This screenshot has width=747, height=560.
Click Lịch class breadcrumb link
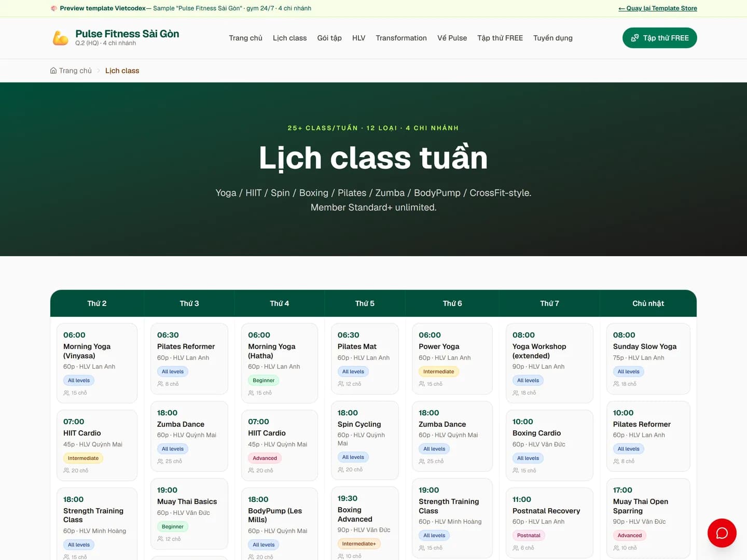(122, 71)
